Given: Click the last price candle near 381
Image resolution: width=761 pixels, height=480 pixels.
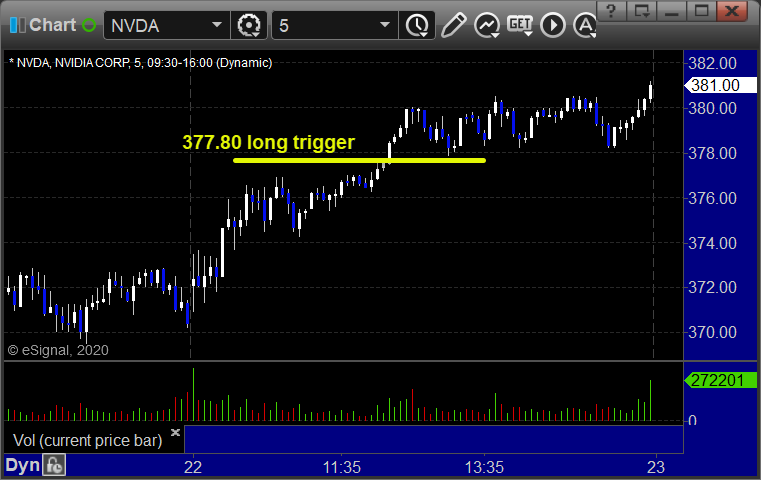Looking at the screenshot, I should (650, 91).
